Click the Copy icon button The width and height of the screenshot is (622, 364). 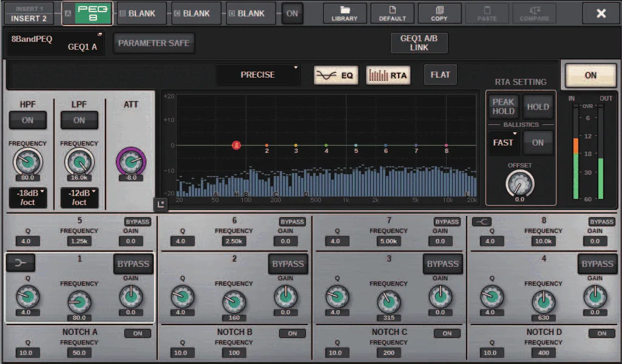439,13
